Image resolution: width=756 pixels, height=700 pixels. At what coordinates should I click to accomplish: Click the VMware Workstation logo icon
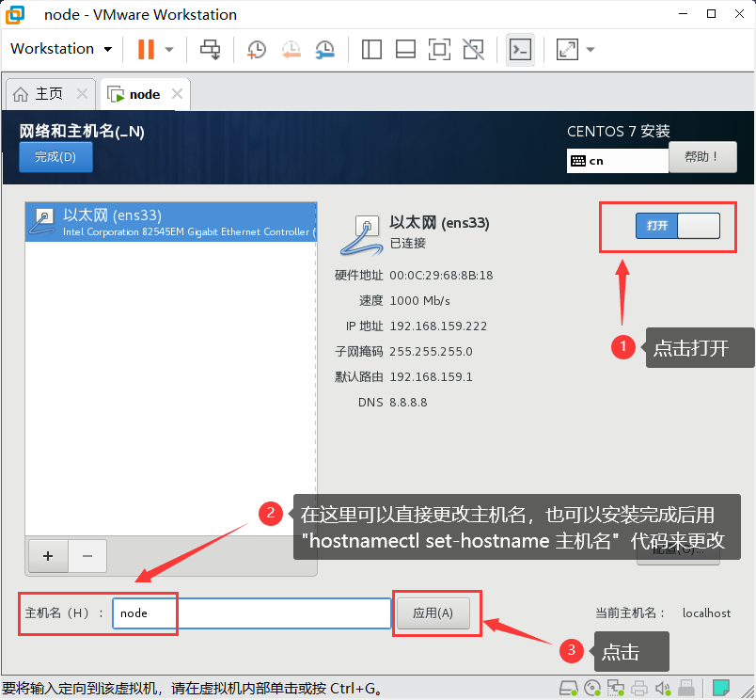click(14, 14)
